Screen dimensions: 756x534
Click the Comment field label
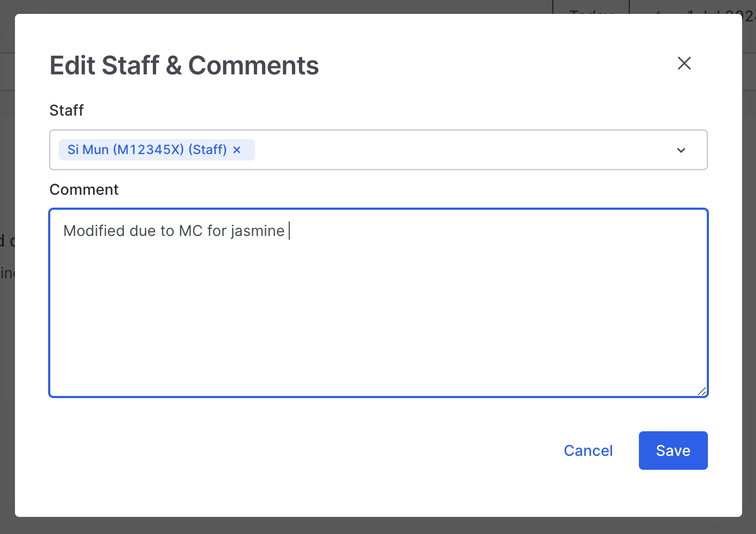coord(84,189)
